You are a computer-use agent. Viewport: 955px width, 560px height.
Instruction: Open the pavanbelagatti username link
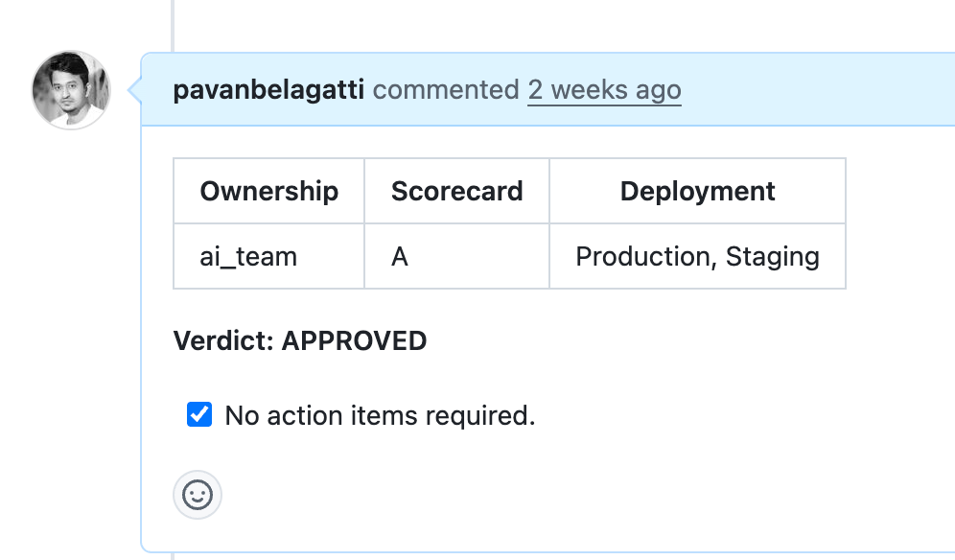[x=268, y=89]
